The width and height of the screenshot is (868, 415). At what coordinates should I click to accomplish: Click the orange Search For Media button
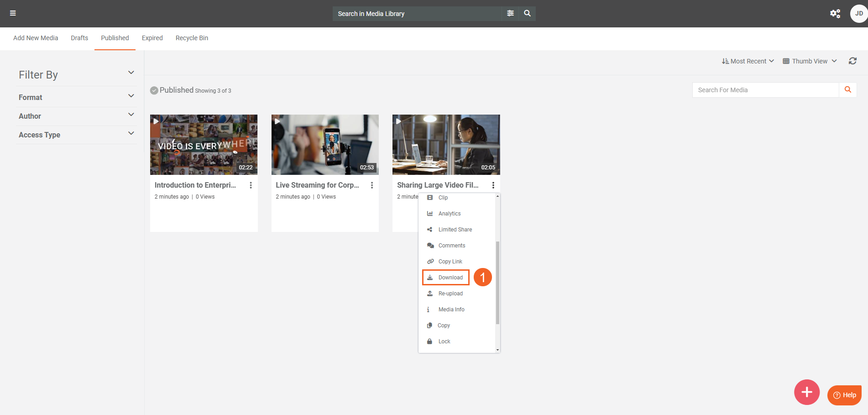(847, 90)
